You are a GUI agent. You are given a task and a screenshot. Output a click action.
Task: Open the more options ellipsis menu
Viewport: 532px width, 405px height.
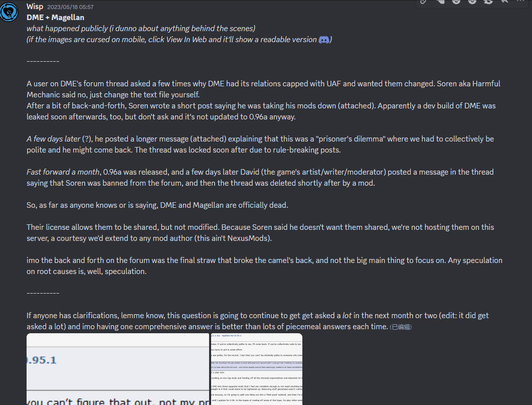click(520, 1)
